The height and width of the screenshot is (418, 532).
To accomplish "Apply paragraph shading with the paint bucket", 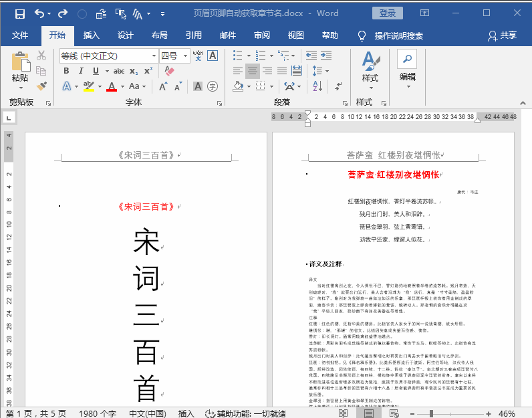I will [238, 86].
